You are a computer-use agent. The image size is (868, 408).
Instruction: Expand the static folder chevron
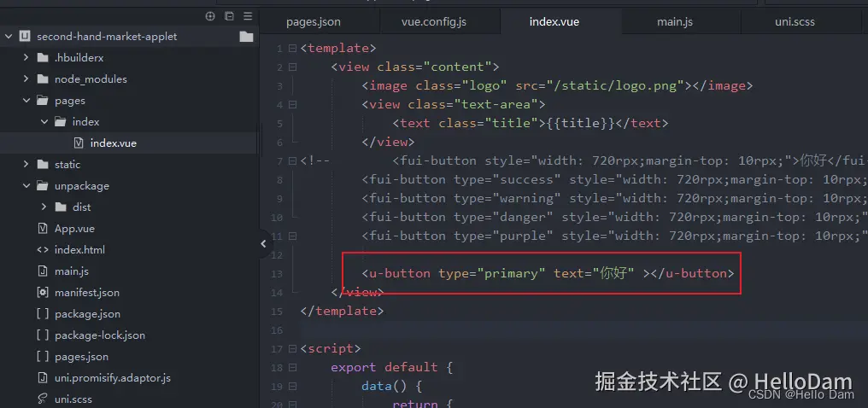click(26, 164)
